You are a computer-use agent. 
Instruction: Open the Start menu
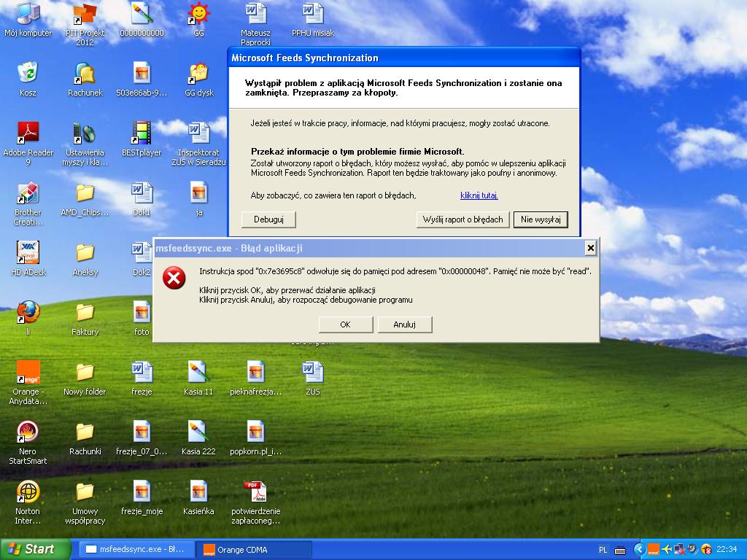pyautogui.click(x=35, y=549)
